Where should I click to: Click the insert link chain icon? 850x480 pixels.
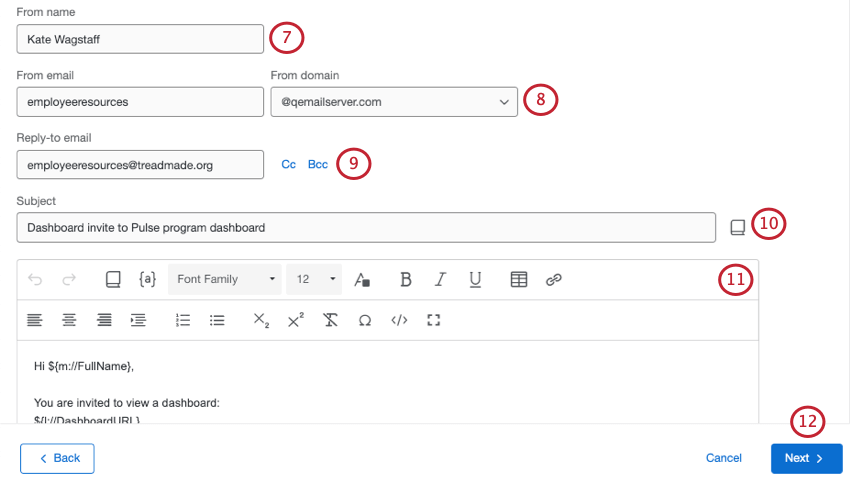(553, 279)
